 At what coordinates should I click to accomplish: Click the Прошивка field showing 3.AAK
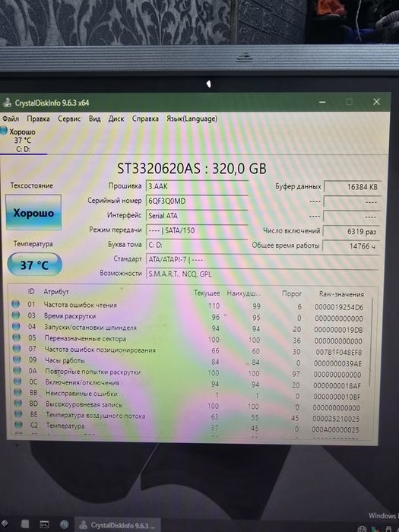pos(197,186)
